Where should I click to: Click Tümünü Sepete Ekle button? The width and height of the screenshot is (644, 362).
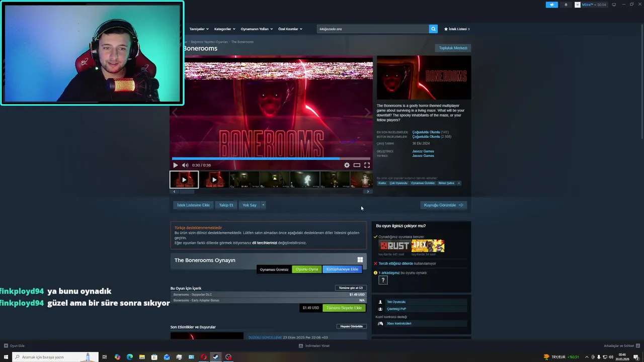[x=344, y=308]
